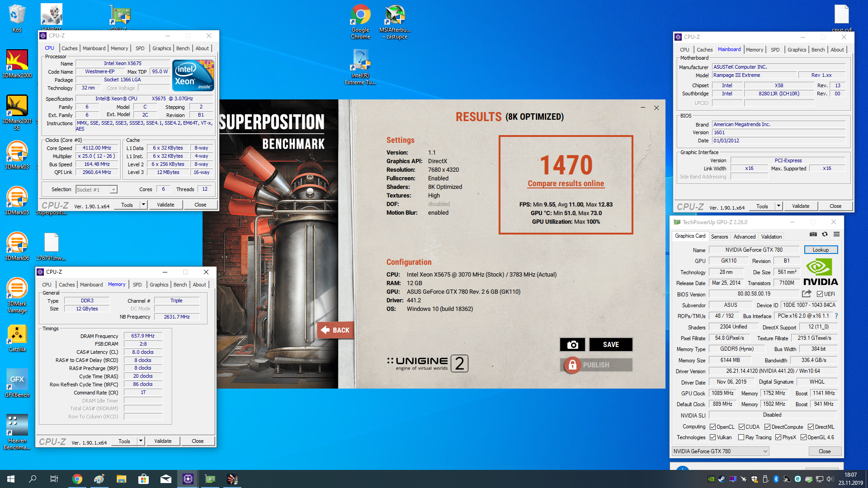Open the Sensors tab in GPU-Z
The height and width of the screenshot is (488, 868).
(719, 237)
